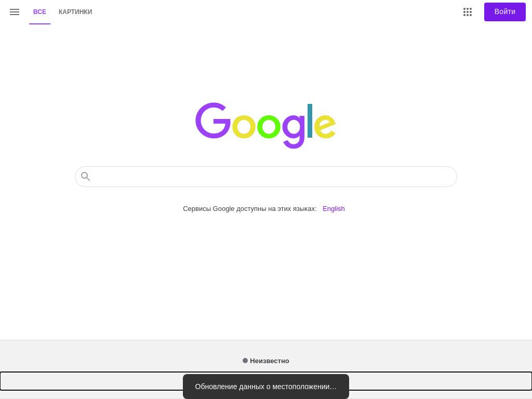Image resolution: width=532 pixels, height=399 pixels.
Task: Open the Google apps grid
Action: (x=468, y=12)
